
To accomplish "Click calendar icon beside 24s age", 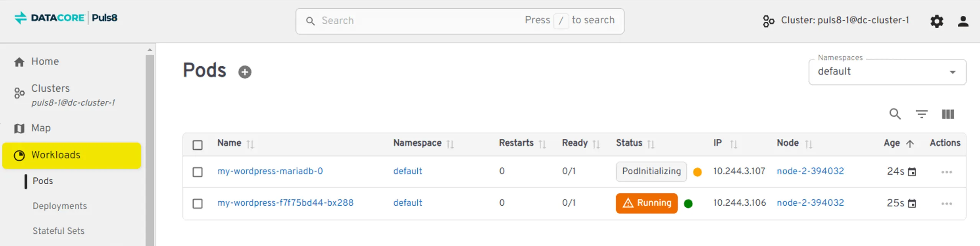I will (x=912, y=172).
